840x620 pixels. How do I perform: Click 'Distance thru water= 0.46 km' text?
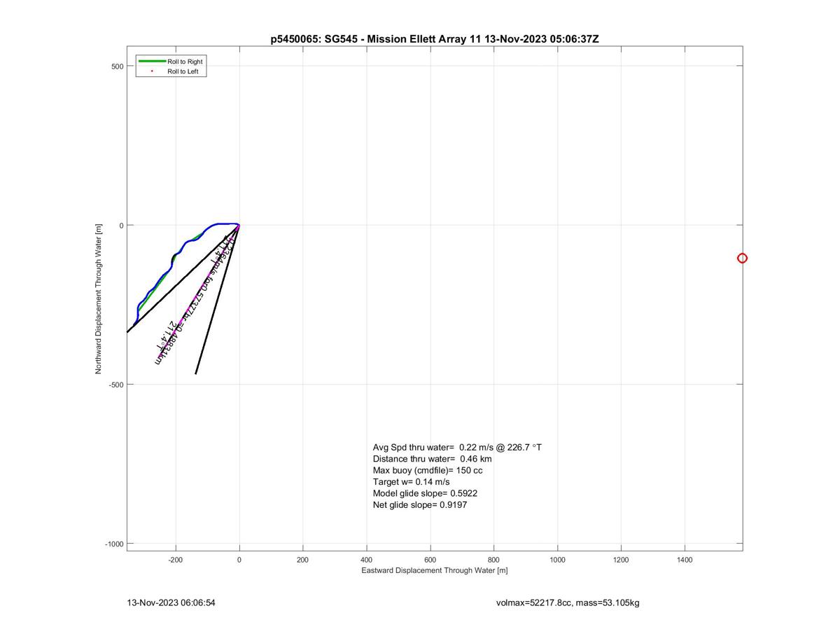[433, 459]
